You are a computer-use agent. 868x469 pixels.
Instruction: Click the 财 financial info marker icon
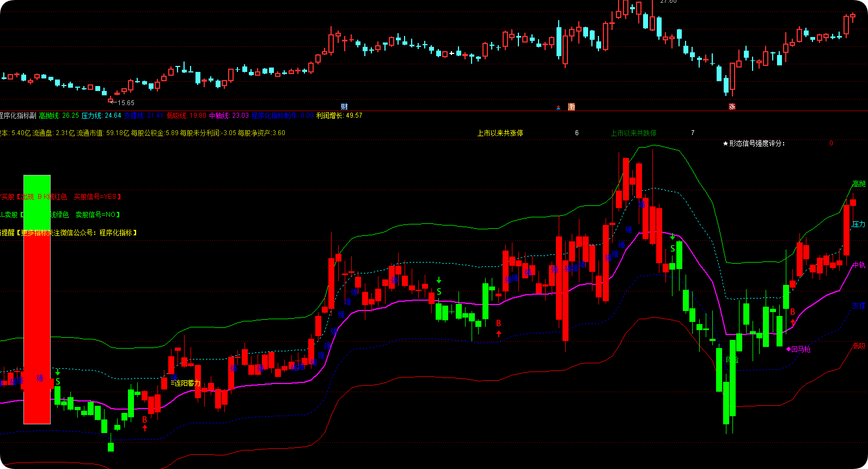[x=344, y=107]
